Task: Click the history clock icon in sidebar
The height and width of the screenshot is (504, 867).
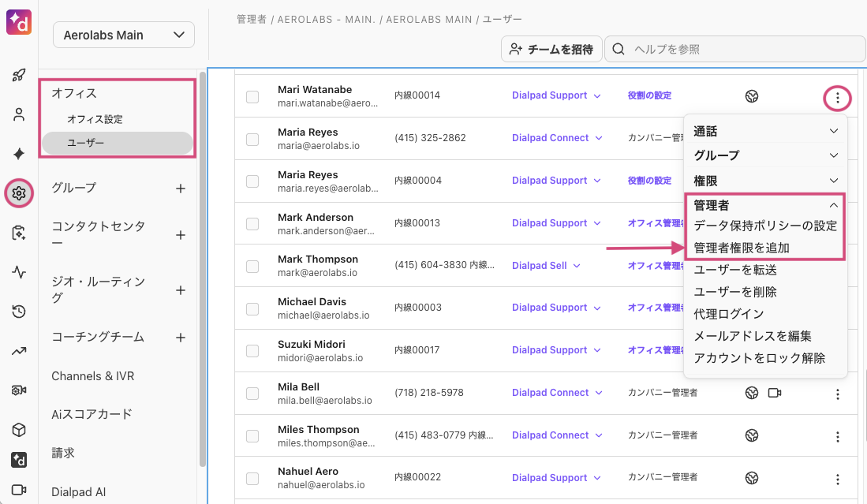Action: [19, 312]
